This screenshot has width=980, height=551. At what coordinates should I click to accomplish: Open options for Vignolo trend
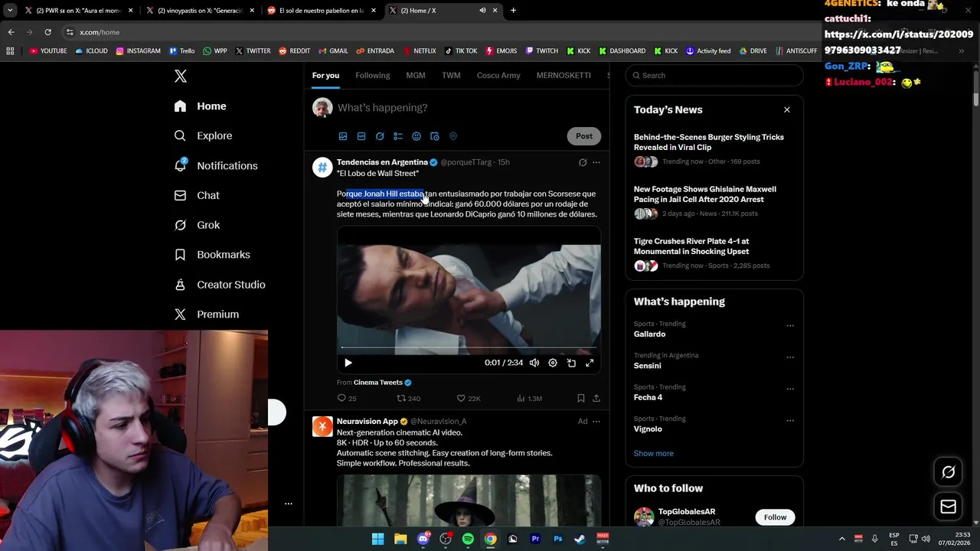(x=790, y=421)
